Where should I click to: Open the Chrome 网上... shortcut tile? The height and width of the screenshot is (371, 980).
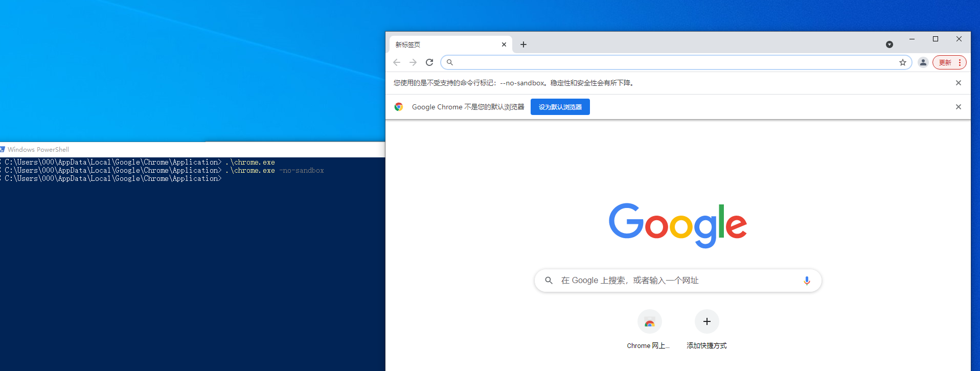click(x=649, y=330)
